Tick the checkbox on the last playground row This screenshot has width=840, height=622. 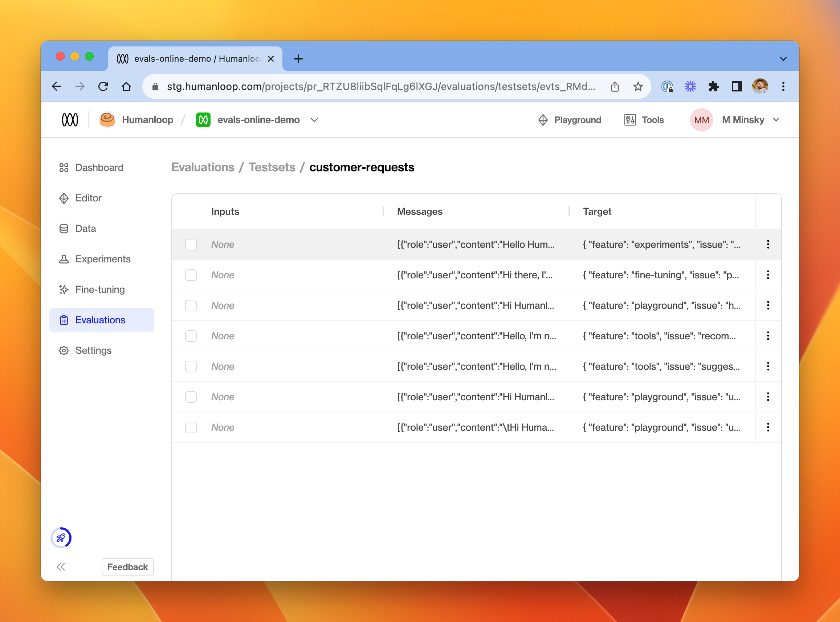191,427
